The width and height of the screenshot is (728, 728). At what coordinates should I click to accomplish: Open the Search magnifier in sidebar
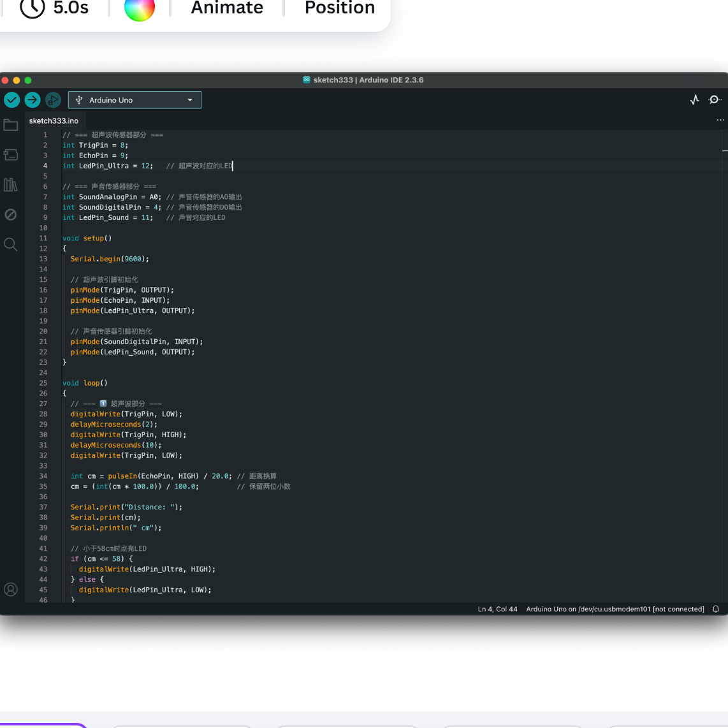point(11,244)
